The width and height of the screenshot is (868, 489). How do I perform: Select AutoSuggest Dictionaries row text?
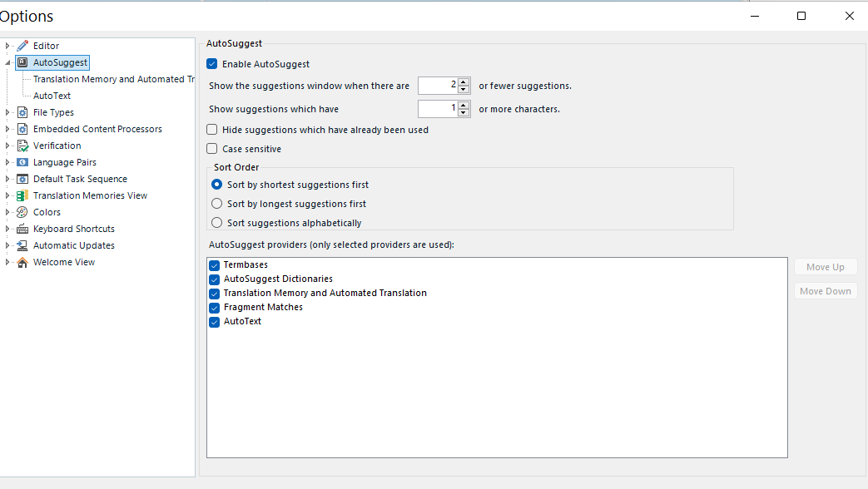[x=278, y=279]
